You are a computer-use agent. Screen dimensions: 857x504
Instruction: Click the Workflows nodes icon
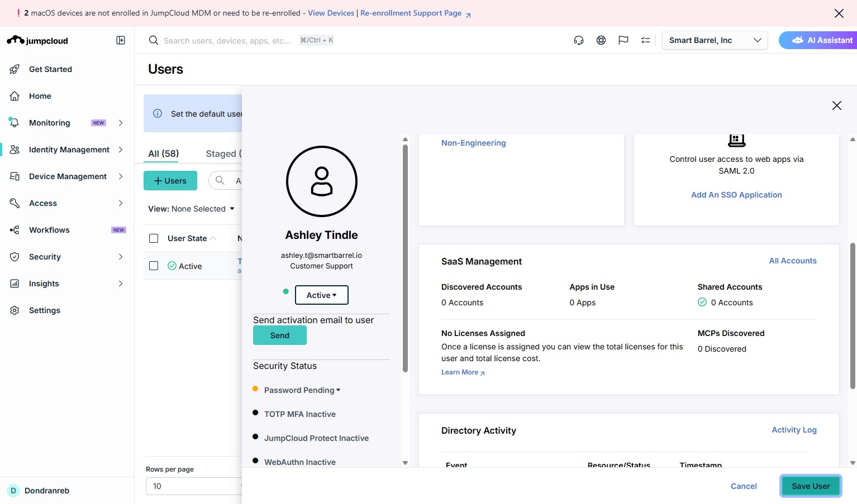15,230
